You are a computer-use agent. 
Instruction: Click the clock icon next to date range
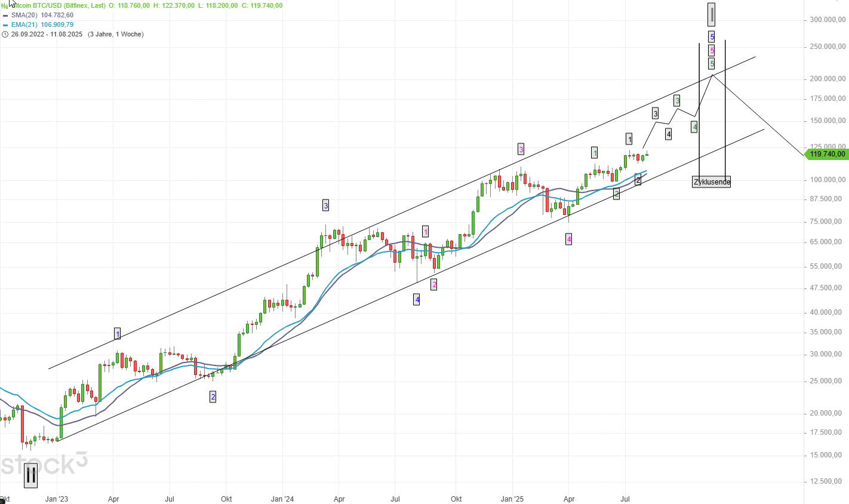click(x=5, y=35)
